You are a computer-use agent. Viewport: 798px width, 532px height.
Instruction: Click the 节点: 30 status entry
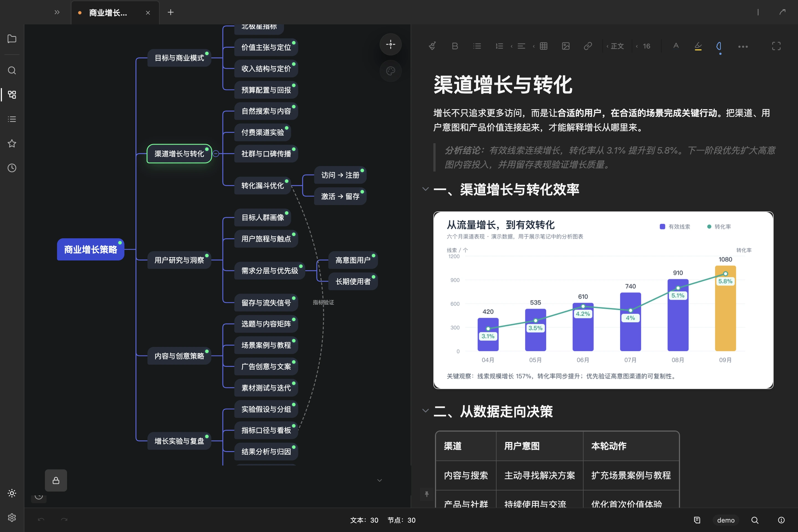[x=401, y=520]
